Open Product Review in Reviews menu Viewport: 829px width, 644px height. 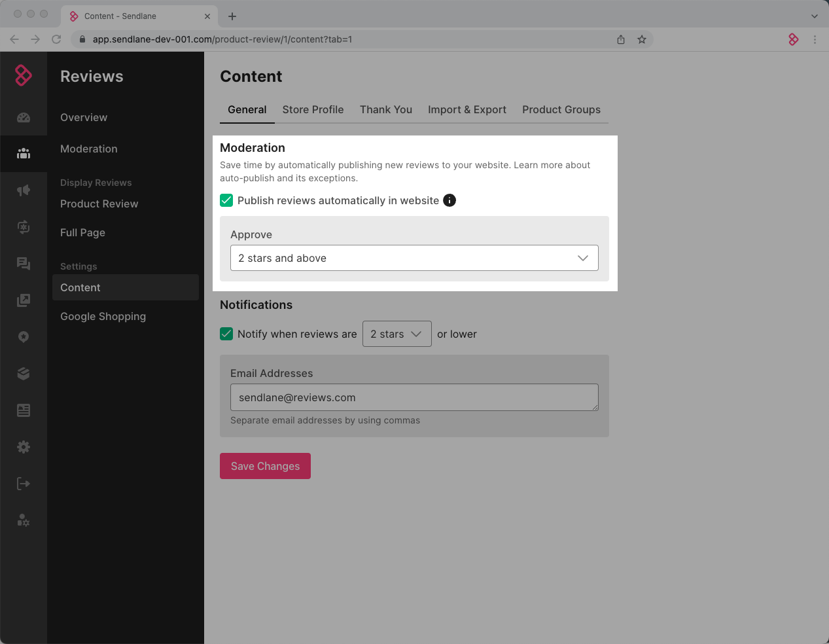(99, 204)
